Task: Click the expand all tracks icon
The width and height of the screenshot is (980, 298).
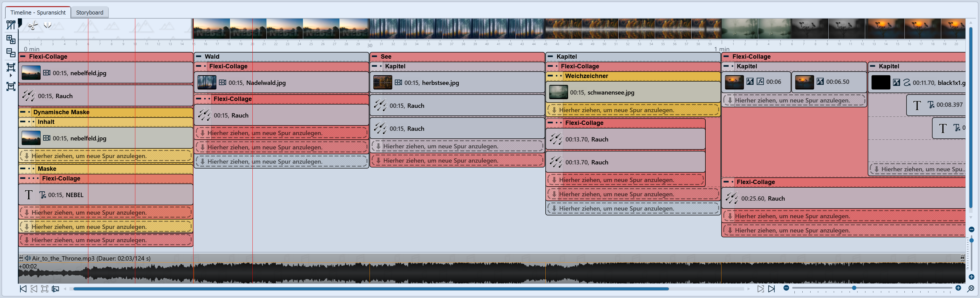Action: click(11, 39)
